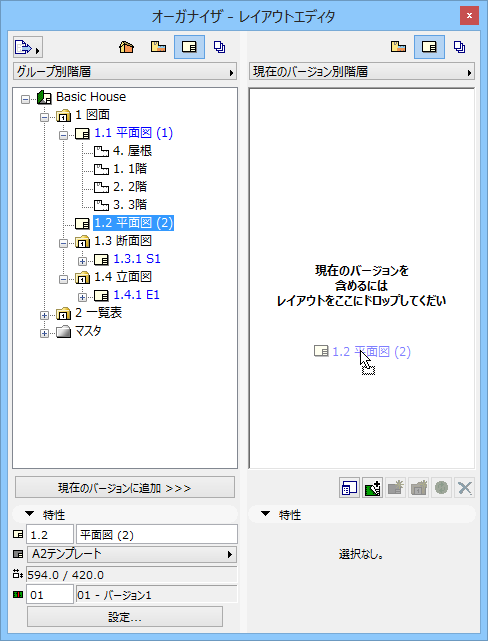Switch right panel to Publisher Sets icon
488x641 pixels.
[x=459, y=47]
